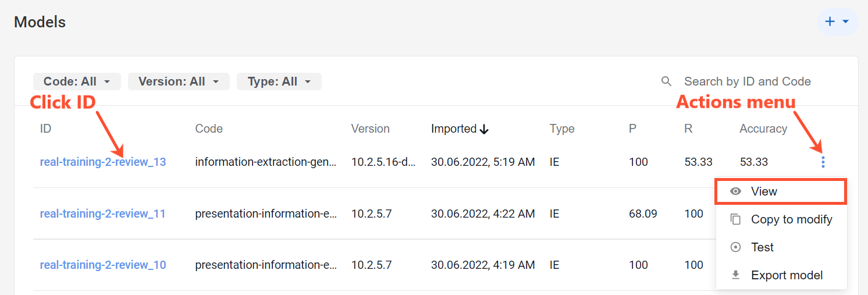Sort by the Accuracy column header
Screen dimensions: 868x295
point(763,129)
